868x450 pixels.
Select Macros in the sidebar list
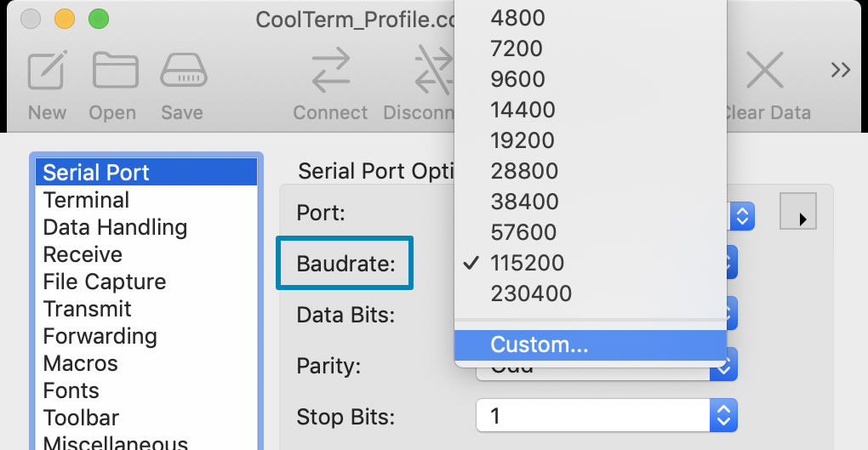(81, 363)
